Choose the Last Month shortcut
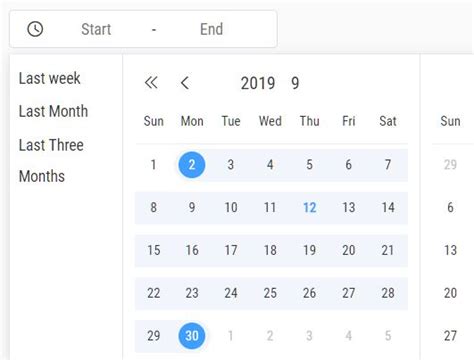 click(53, 111)
